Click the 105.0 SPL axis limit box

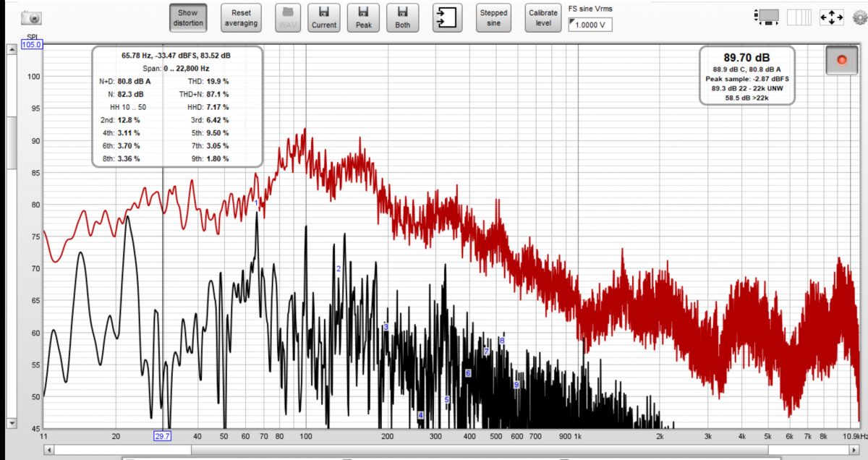click(33, 45)
